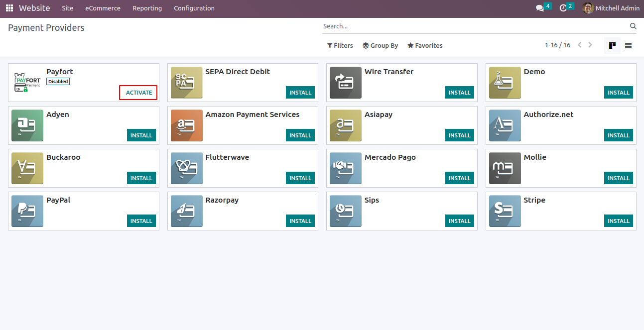Viewport: 644px width, 330px height.
Task: Click the Search input field
Action: (475, 26)
